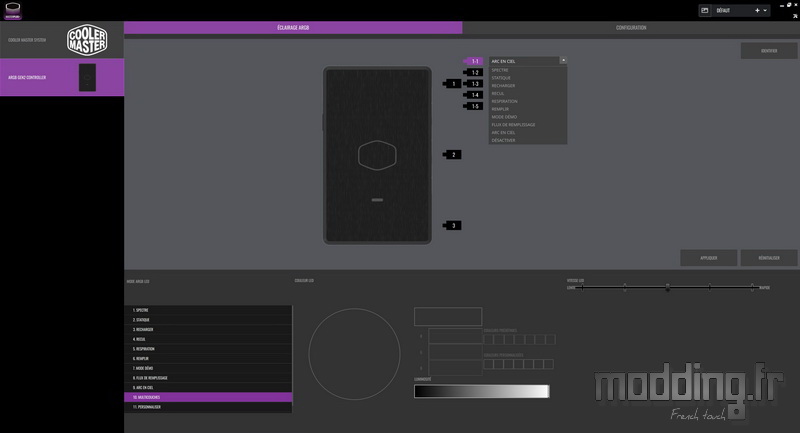Click the first custom color swatch
The width and height of the screenshot is (800, 433).
coord(488,364)
